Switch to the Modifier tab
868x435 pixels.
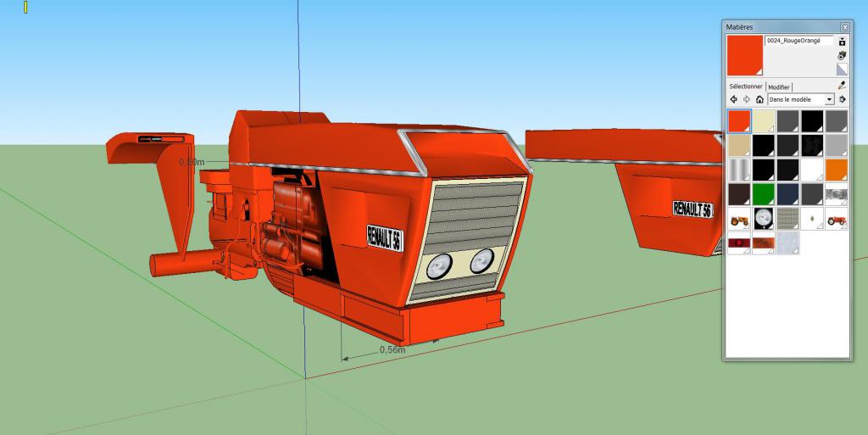[x=779, y=87]
